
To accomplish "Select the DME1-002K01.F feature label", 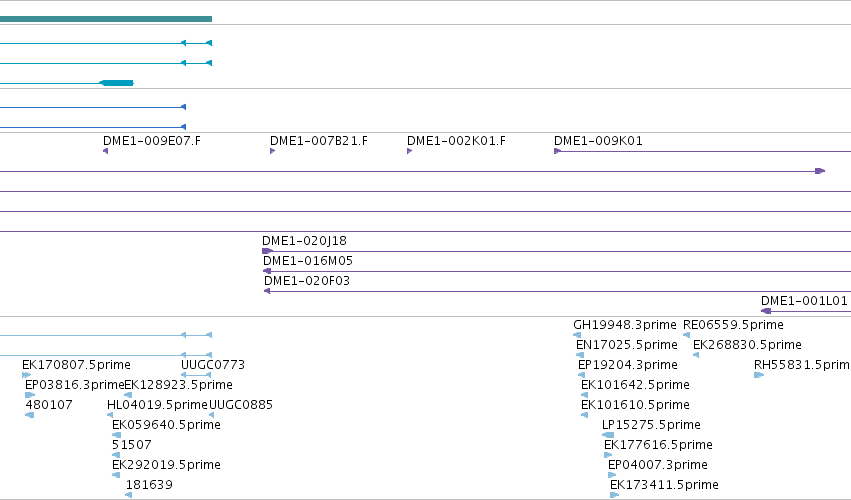I will [456, 141].
